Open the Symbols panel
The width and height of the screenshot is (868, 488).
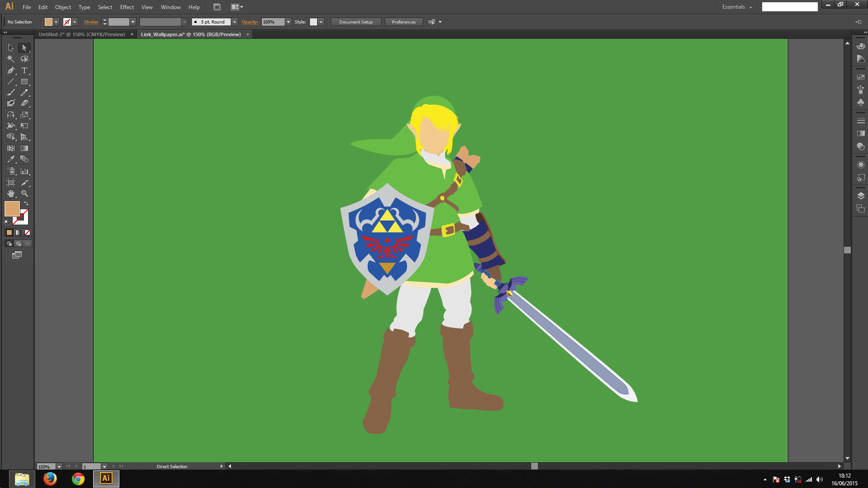coord(861,103)
